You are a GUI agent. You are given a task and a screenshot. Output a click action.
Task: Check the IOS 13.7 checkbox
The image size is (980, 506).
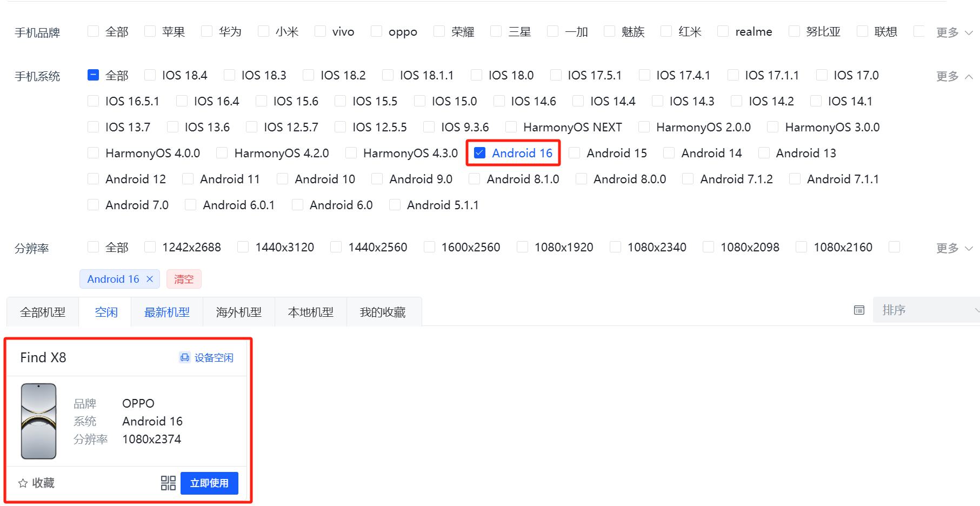[x=93, y=127]
